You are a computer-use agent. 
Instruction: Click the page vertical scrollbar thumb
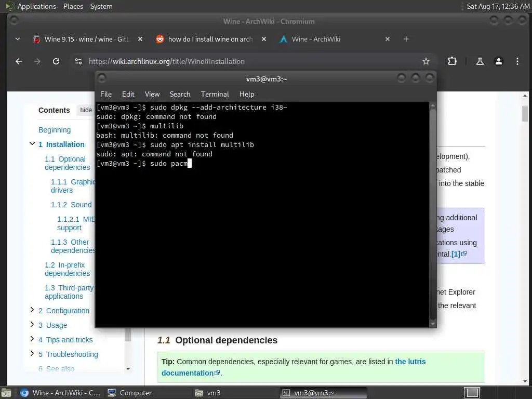point(525,113)
